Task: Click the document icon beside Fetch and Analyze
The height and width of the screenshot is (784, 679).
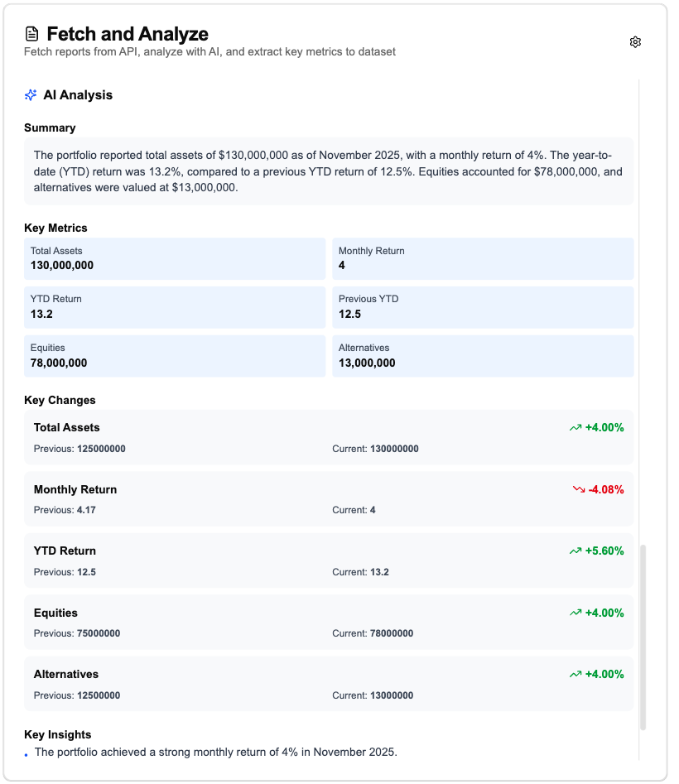Action: pos(32,34)
